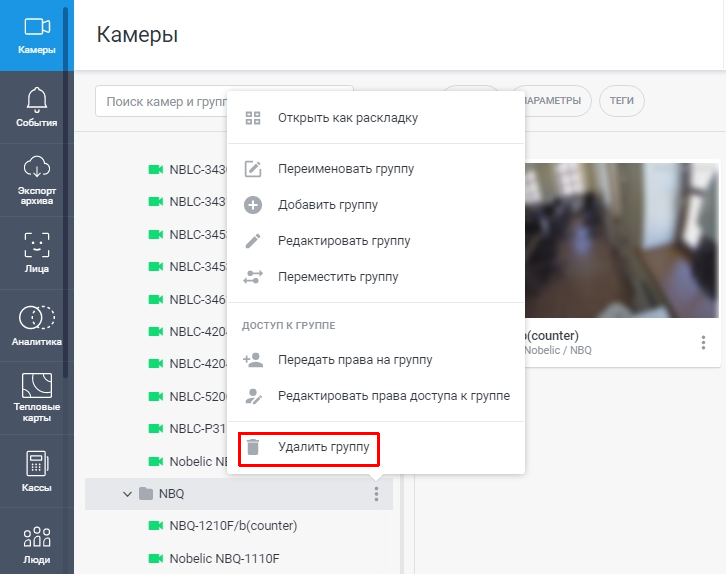Go to Экспорт архива section
The image size is (726, 574).
(x=37, y=180)
